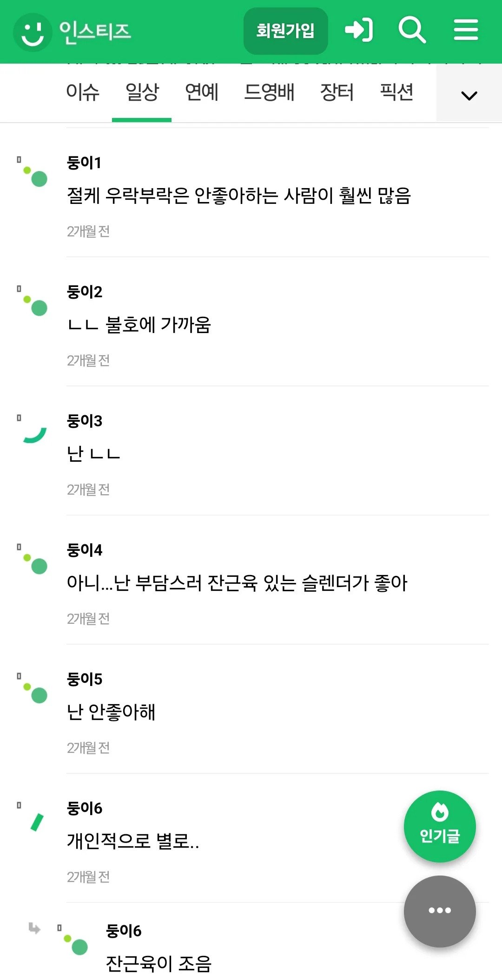This screenshot has height=980, width=502.
Task: Tap the login arrow icon
Action: coord(358,31)
